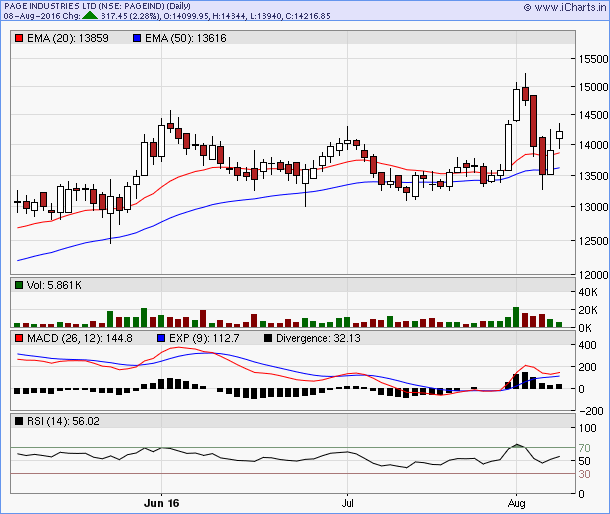Click the Jun 16 date axis label
610x514 pixels.
click(161, 503)
